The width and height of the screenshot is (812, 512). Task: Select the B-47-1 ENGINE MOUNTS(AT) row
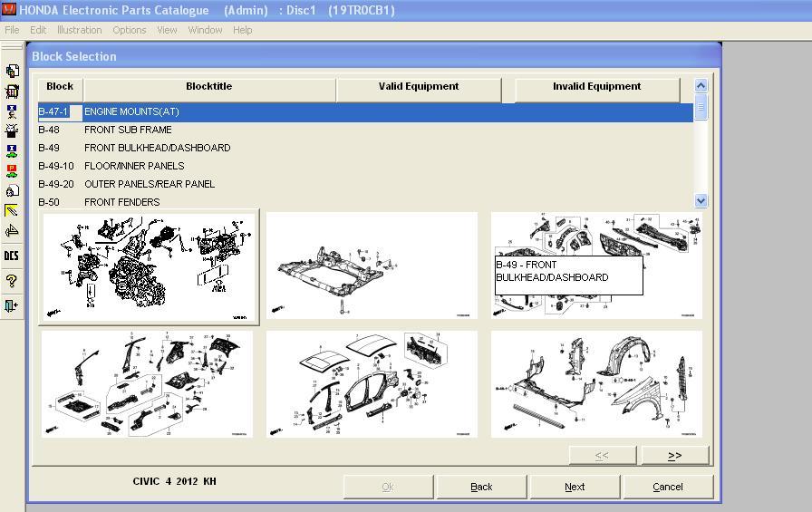tap(365, 111)
